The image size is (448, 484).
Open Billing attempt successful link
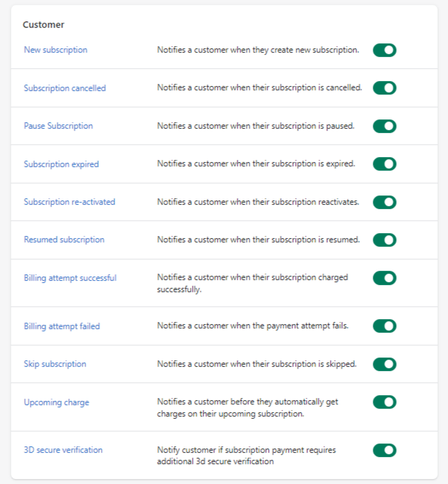pyautogui.click(x=70, y=278)
